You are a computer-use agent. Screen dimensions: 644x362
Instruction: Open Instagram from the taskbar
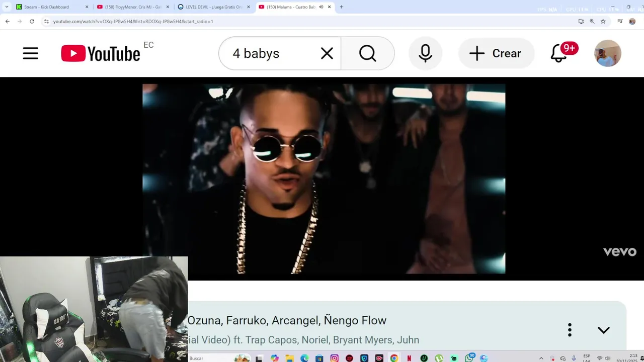point(335,358)
